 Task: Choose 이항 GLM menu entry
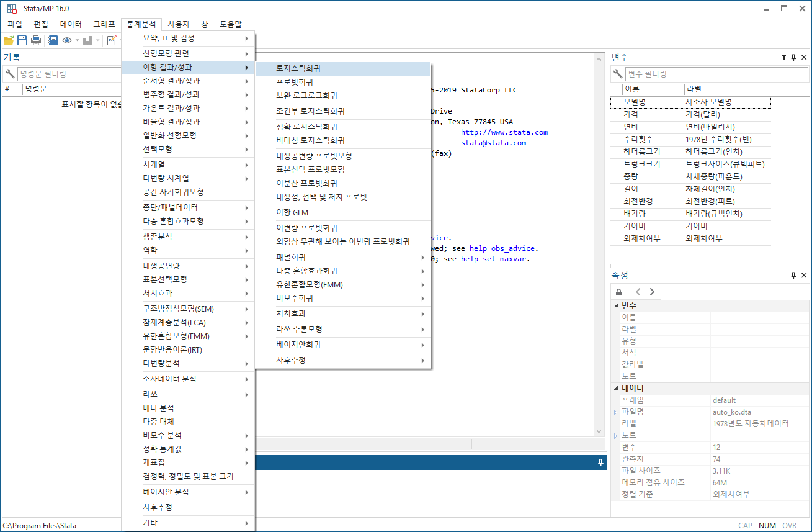(x=343, y=212)
